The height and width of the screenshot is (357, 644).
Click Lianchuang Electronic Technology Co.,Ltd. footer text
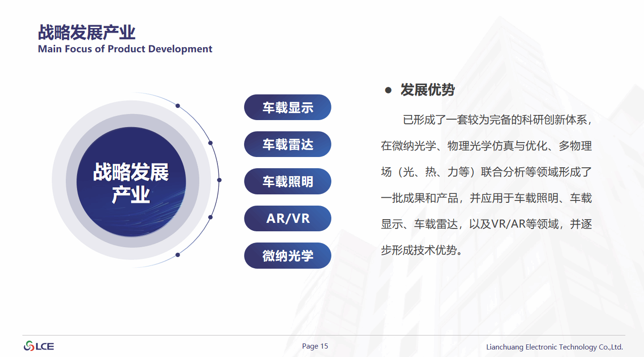[x=554, y=347]
